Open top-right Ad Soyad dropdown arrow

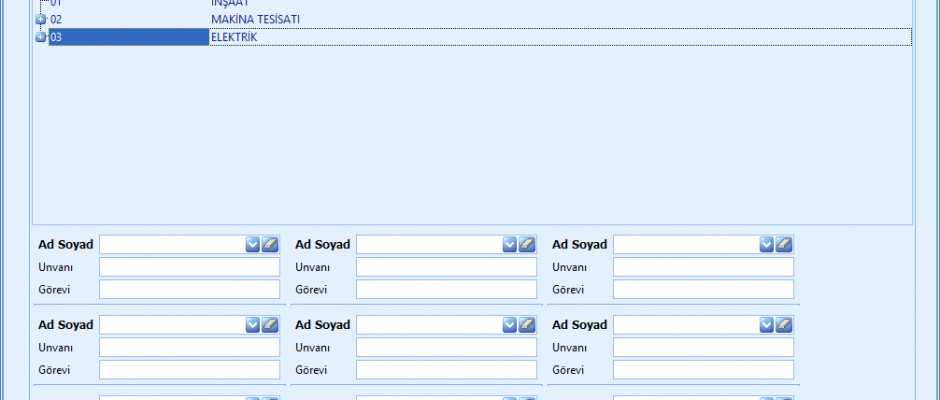(767, 244)
